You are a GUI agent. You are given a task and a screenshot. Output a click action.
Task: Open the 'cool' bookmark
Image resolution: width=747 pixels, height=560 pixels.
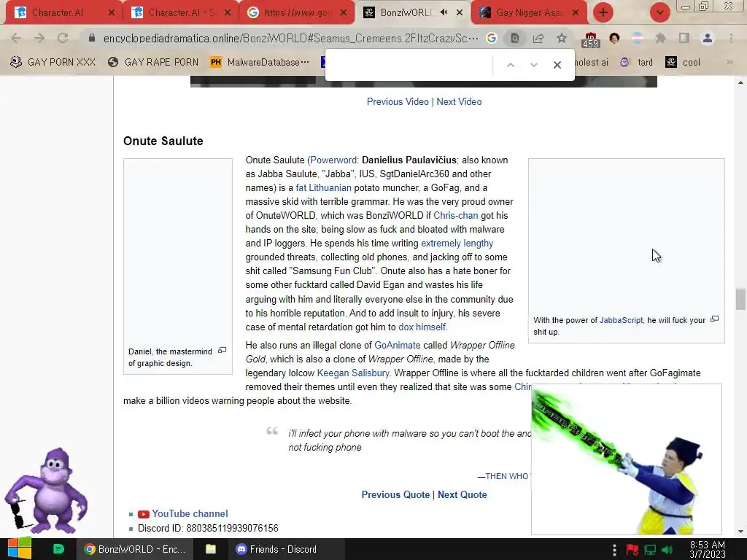[x=683, y=62]
